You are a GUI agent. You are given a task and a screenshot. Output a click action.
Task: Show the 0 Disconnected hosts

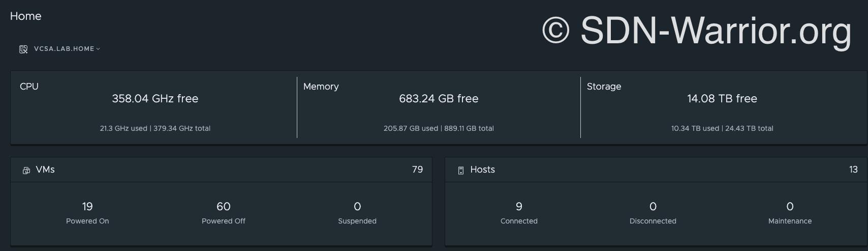653,207
